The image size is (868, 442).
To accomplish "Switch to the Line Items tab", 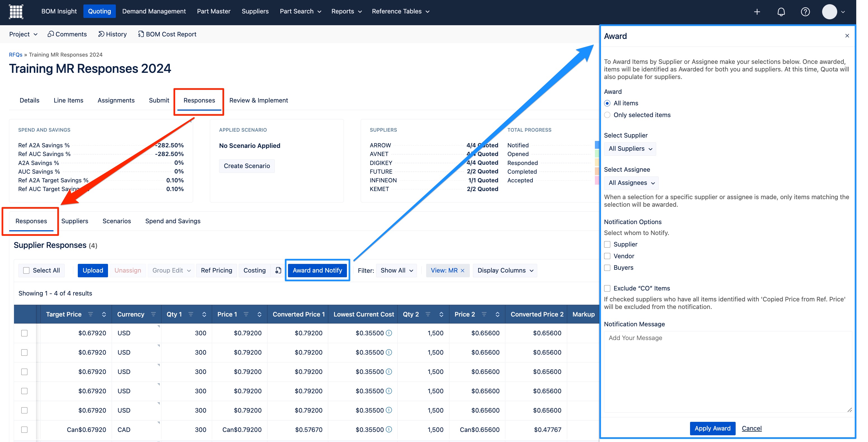I will coord(68,100).
